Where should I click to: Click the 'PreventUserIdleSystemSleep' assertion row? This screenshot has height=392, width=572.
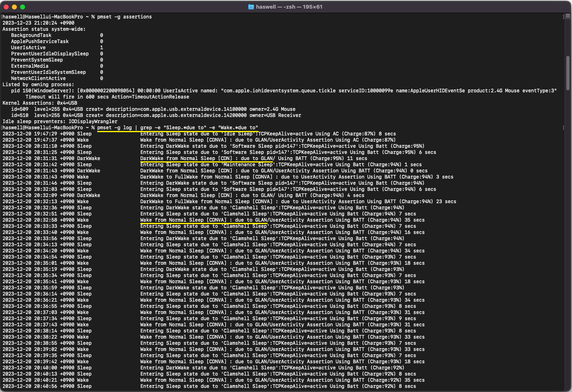[57, 72]
